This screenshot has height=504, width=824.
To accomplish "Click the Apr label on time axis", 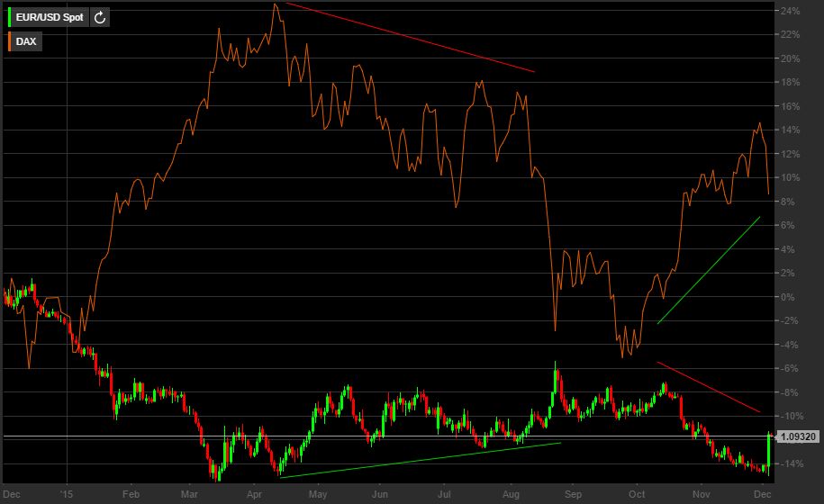I will coord(254,495).
